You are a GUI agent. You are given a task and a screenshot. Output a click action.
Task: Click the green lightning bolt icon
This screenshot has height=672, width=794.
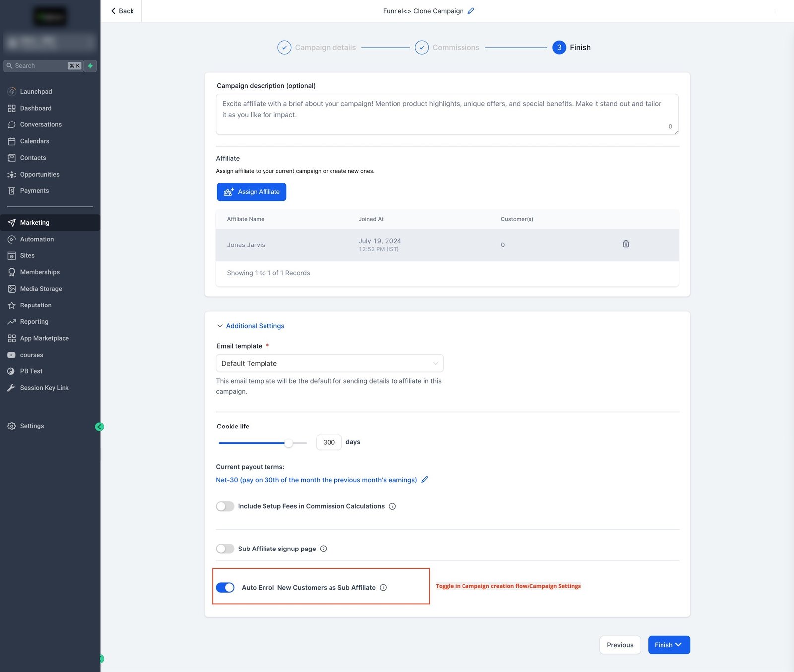click(x=90, y=66)
